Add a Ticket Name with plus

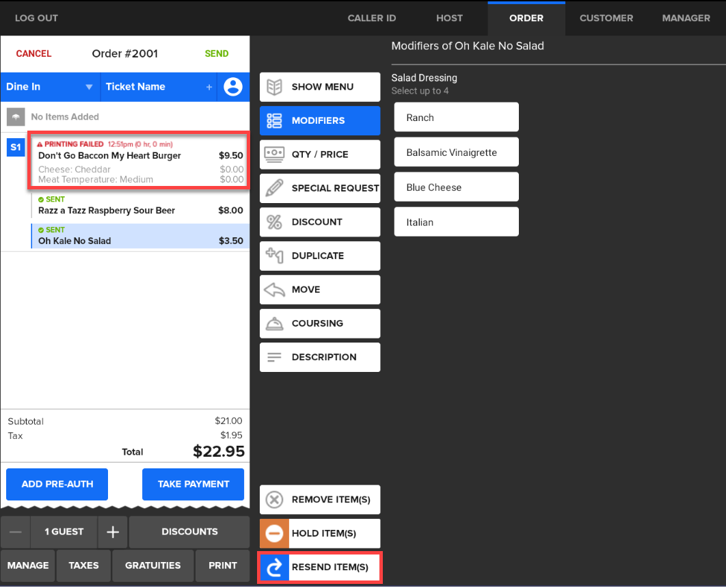coord(209,88)
